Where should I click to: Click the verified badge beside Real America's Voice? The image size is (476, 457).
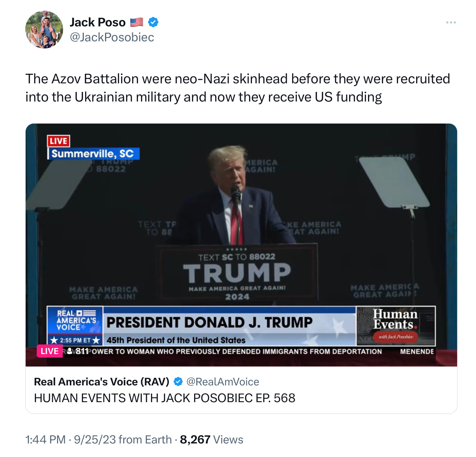coord(178,382)
